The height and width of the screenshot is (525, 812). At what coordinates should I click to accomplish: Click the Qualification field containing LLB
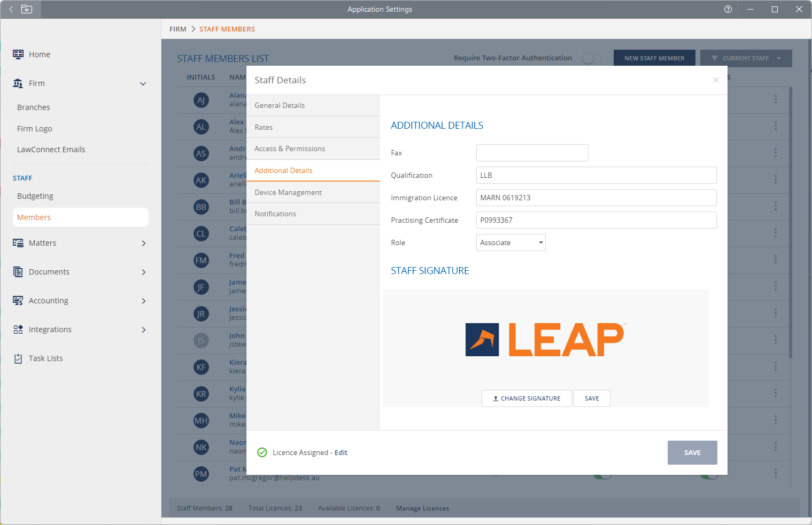(597, 175)
